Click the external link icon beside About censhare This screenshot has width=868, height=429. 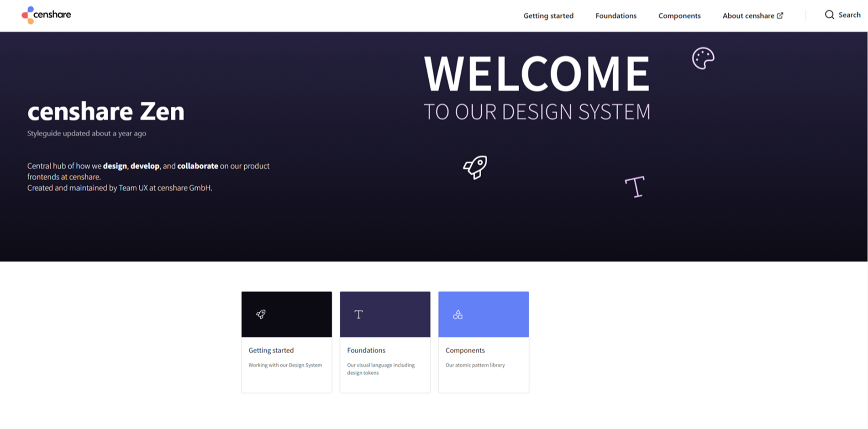point(780,16)
